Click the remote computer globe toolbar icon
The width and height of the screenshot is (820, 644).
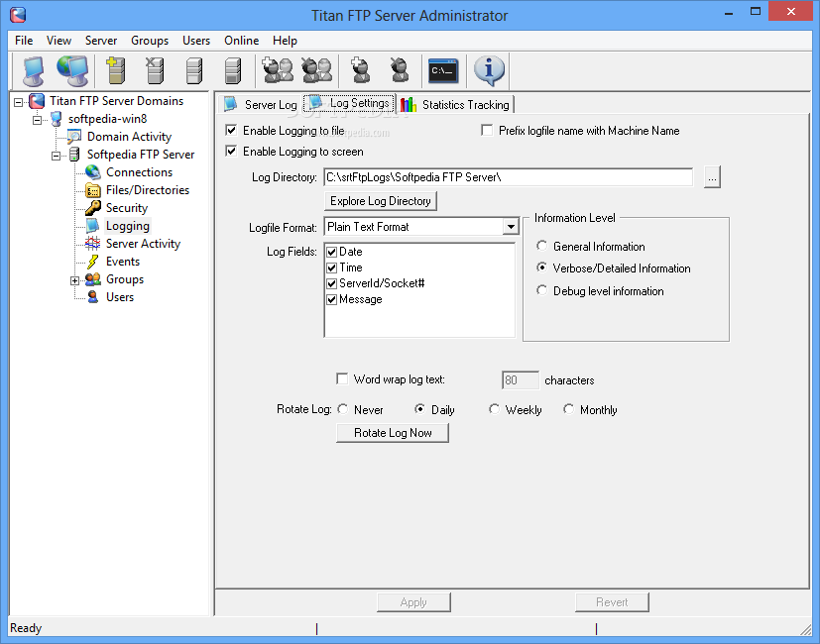72,70
